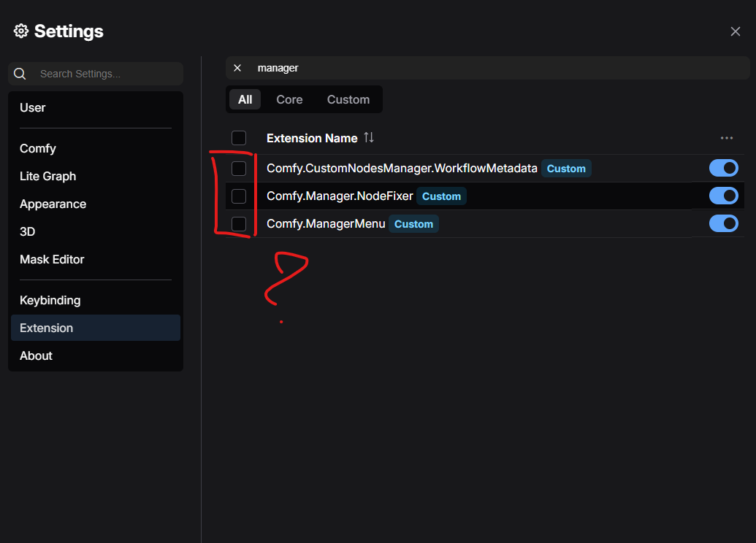Viewport: 756px width, 543px height.
Task: Close the Settings dialog
Action: pyautogui.click(x=736, y=31)
